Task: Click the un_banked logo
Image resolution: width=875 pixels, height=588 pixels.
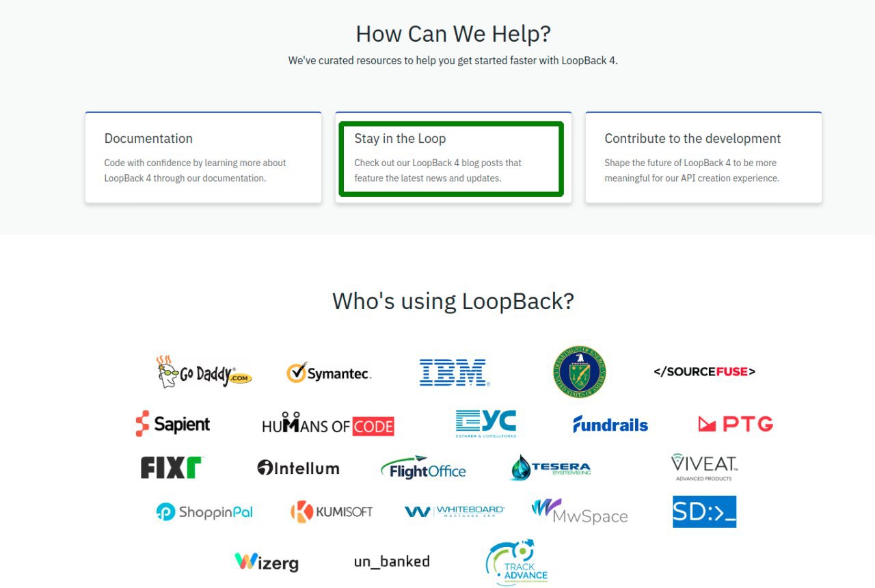Action: tap(392, 561)
